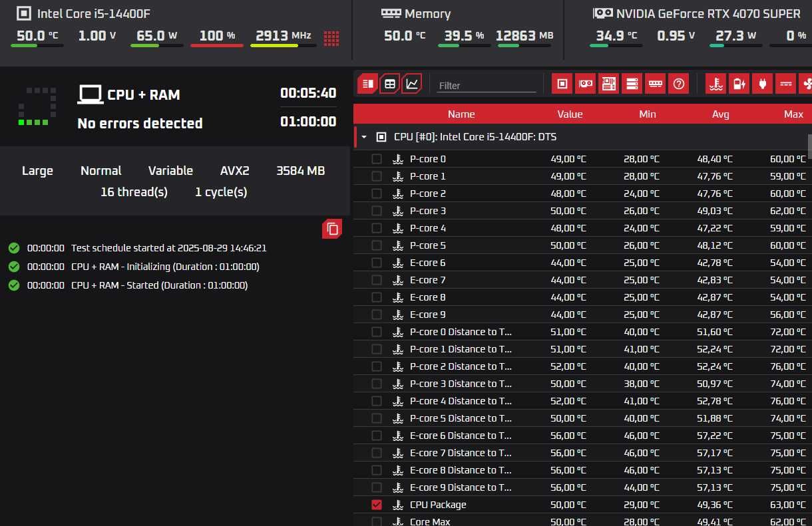Click the GPU 34.9 °C temperature reading
Viewport: 812px width, 526px height.
pos(616,35)
